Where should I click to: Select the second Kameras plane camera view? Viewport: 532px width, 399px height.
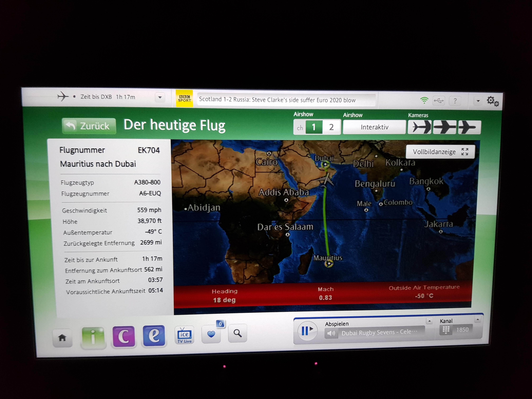(445, 127)
